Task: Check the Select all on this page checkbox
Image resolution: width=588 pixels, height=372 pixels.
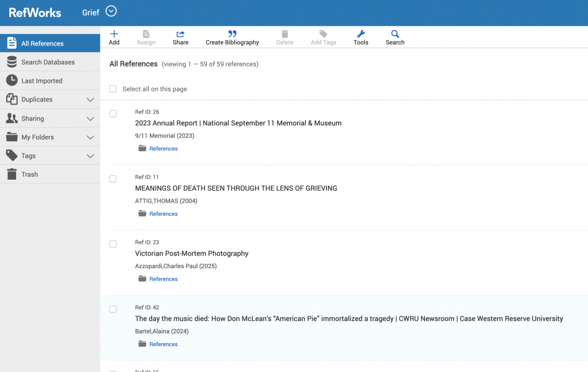Action: pyautogui.click(x=113, y=89)
